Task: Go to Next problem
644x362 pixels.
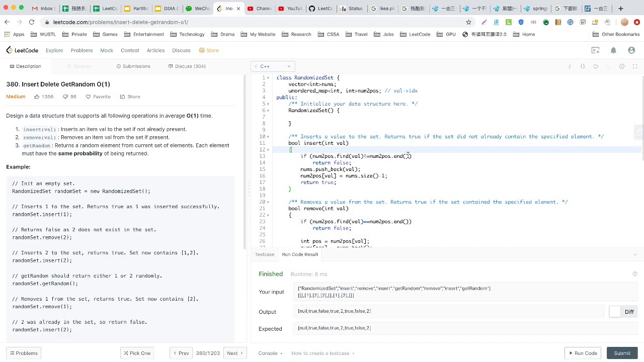Action: (x=235, y=353)
